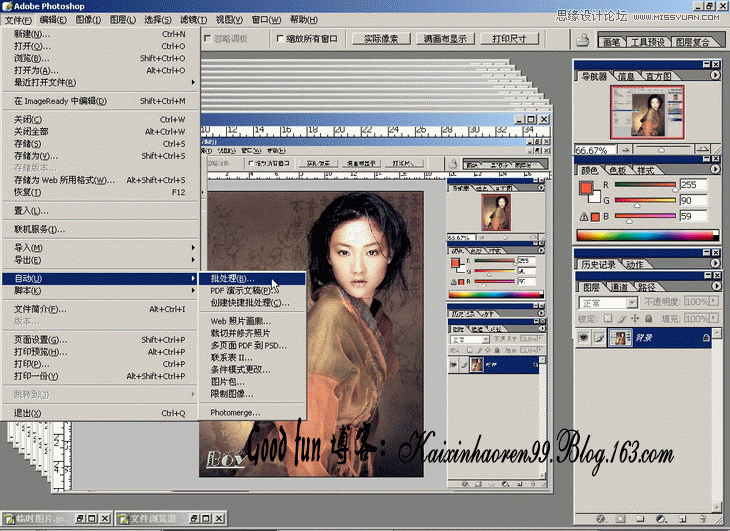Click the Navigator preview thumbnail
This screenshot has height=531, width=730.
pos(647,112)
